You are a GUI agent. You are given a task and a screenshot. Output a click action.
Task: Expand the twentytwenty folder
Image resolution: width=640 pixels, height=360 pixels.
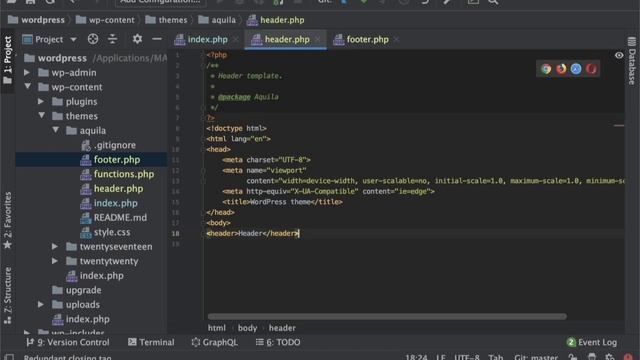click(x=55, y=261)
